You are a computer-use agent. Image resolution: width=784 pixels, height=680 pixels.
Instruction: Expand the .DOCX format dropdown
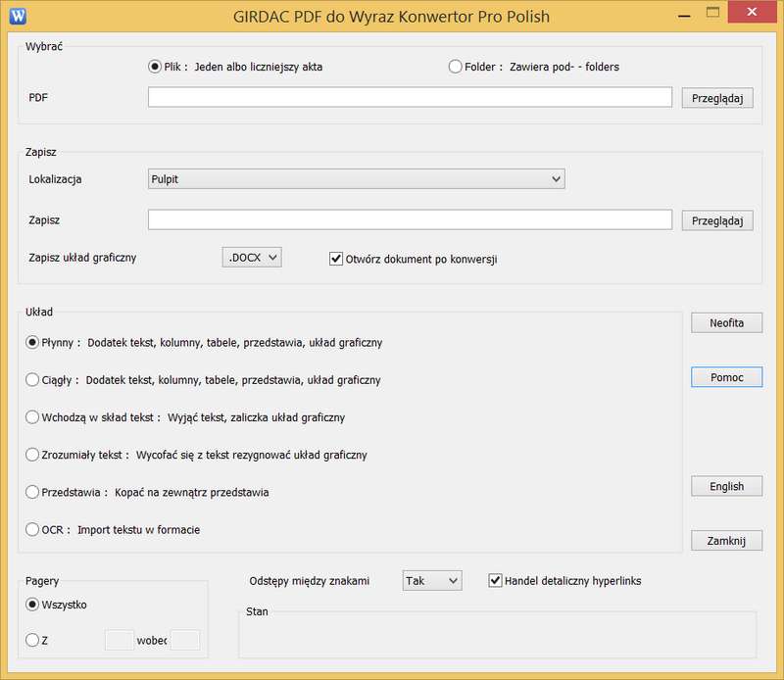click(x=252, y=258)
